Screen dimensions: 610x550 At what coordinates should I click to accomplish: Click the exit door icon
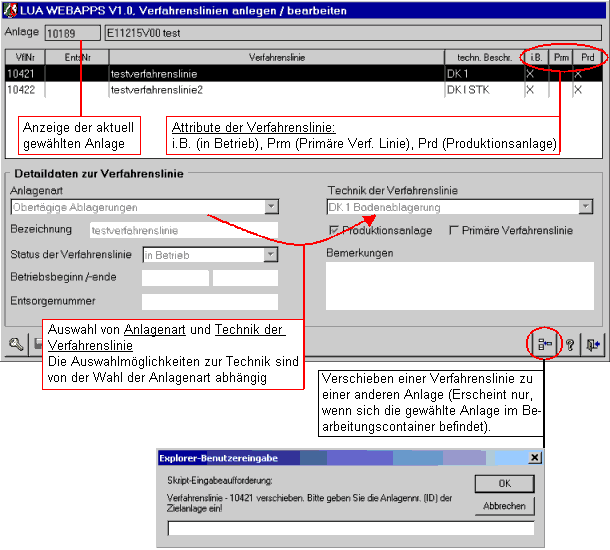593,345
